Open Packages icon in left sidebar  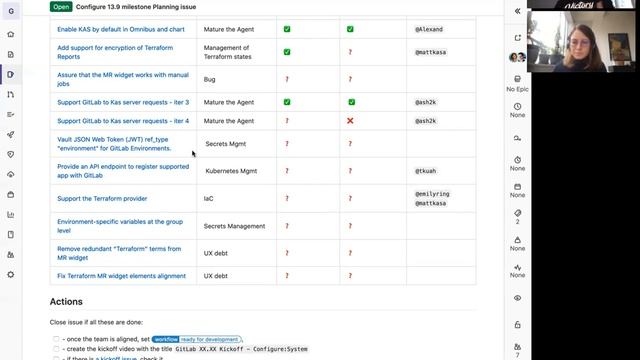pyautogui.click(x=11, y=194)
